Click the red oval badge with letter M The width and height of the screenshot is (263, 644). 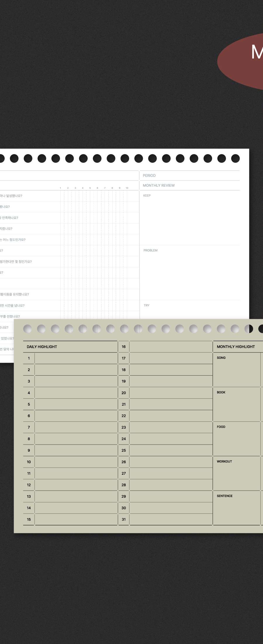(240, 61)
